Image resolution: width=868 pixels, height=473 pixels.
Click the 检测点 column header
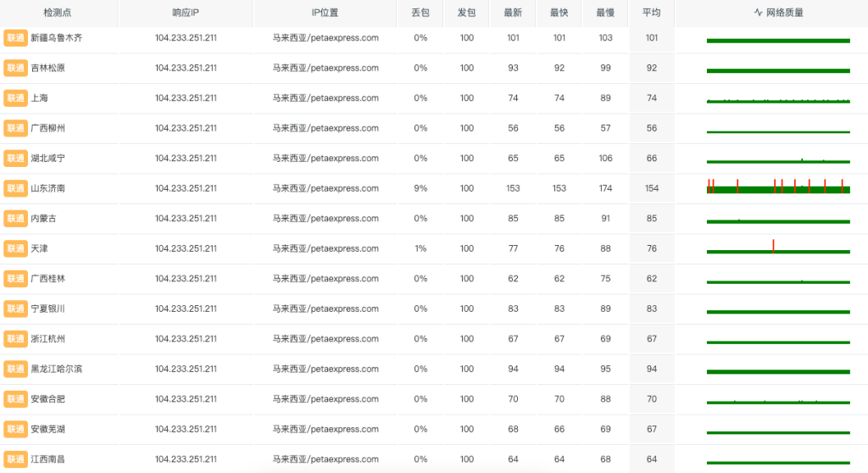point(58,13)
